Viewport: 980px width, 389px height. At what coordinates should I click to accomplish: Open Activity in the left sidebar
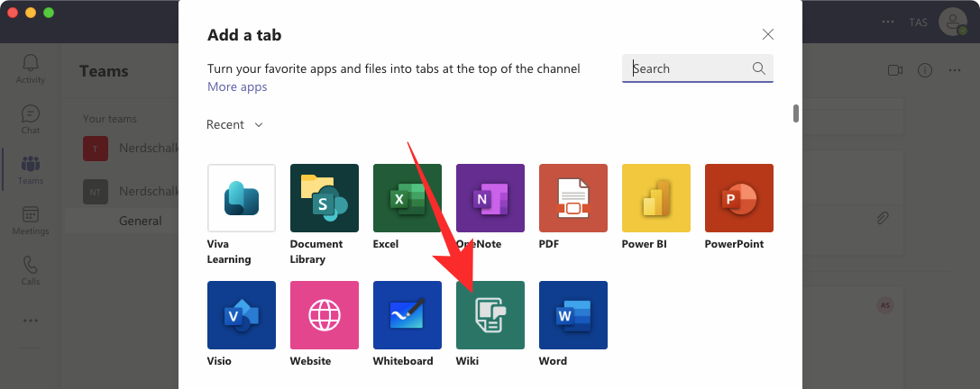pos(31,68)
